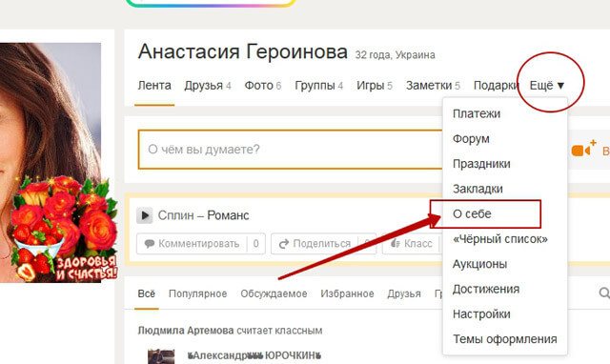
Task: Open the Лента tab
Action: pyautogui.click(x=154, y=85)
